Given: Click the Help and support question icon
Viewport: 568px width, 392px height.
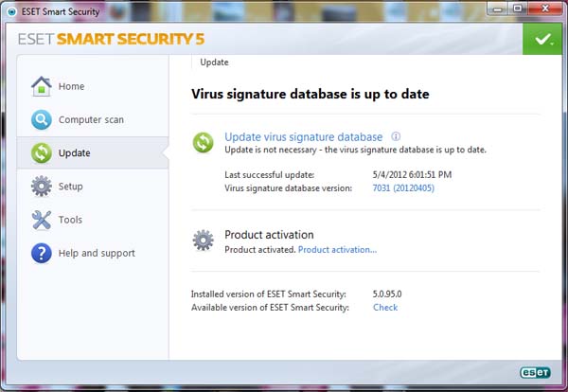Looking at the screenshot, I should (x=42, y=253).
